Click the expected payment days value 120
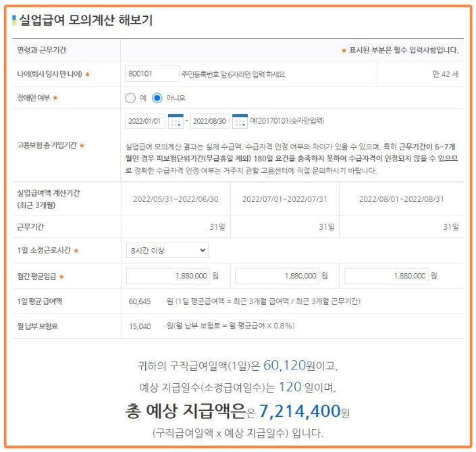The image size is (476, 452). (x=290, y=387)
